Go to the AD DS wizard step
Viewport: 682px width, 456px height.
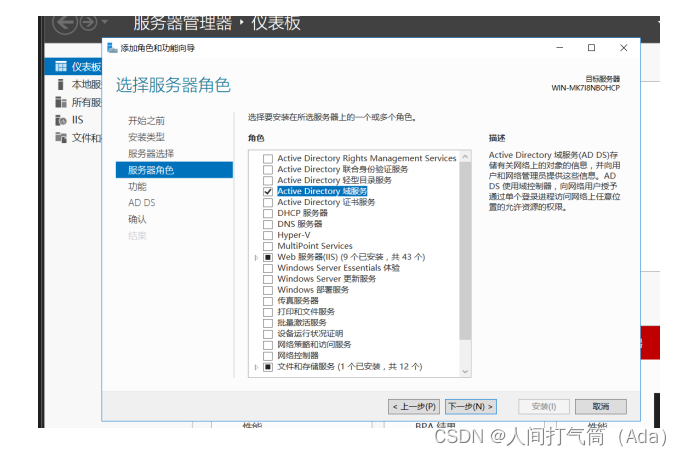(141, 203)
